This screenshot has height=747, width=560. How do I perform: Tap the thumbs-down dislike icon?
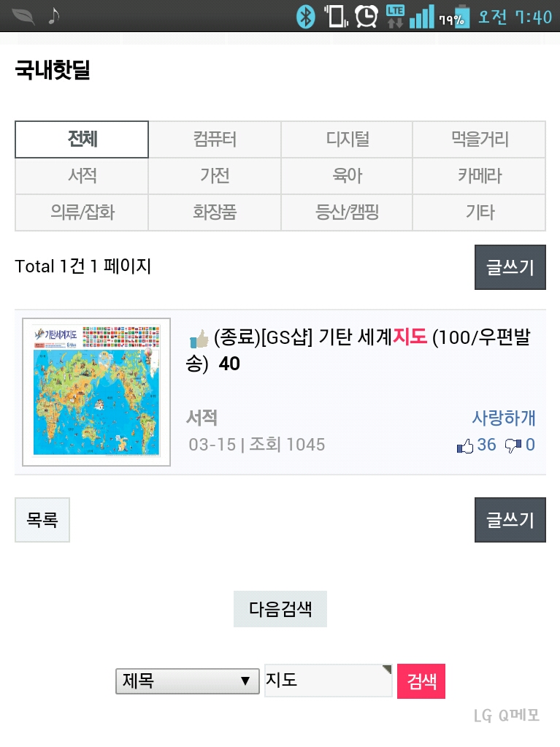513,445
